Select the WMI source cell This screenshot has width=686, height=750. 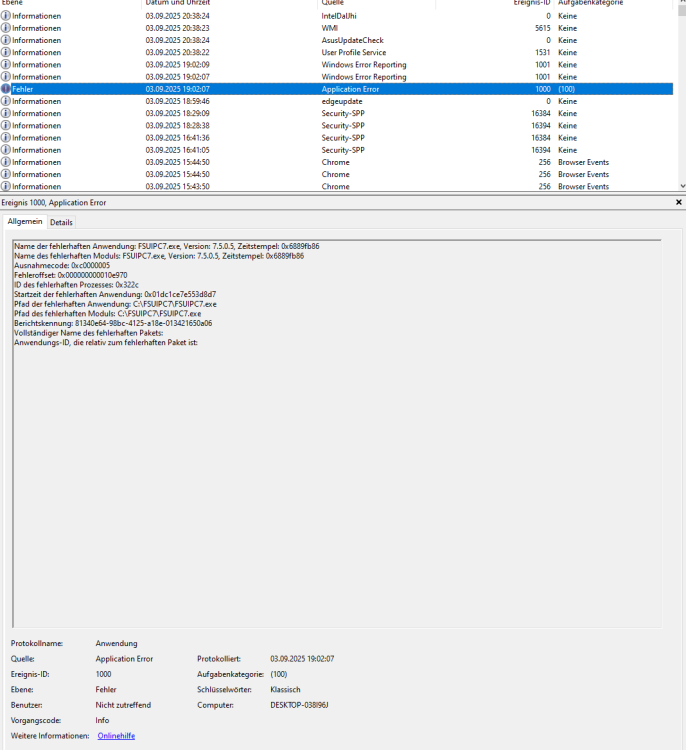coord(330,28)
